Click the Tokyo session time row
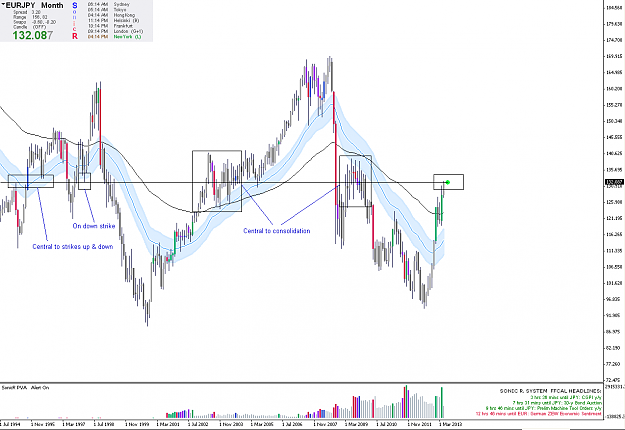The image size is (625, 430). tap(107, 9)
